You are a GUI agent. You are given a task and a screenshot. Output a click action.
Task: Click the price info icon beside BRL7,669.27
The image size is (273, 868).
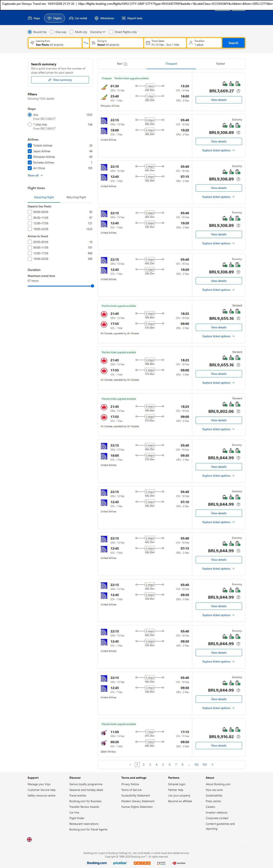point(238,91)
